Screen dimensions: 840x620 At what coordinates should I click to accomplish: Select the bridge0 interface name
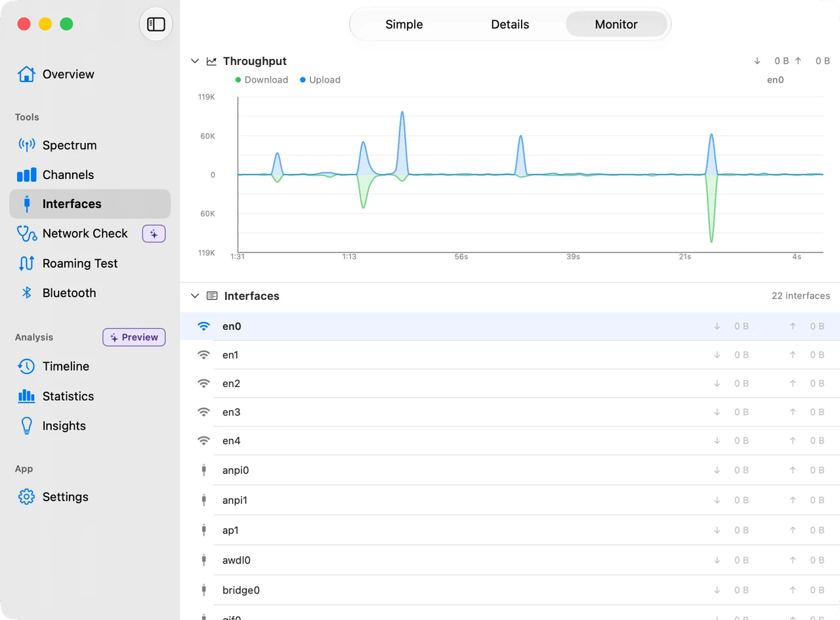pyautogui.click(x=241, y=590)
